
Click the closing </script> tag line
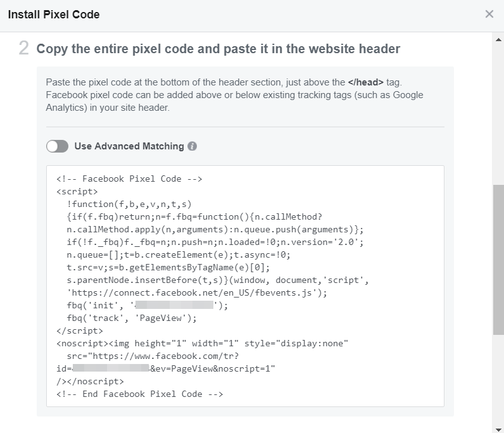click(x=79, y=331)
